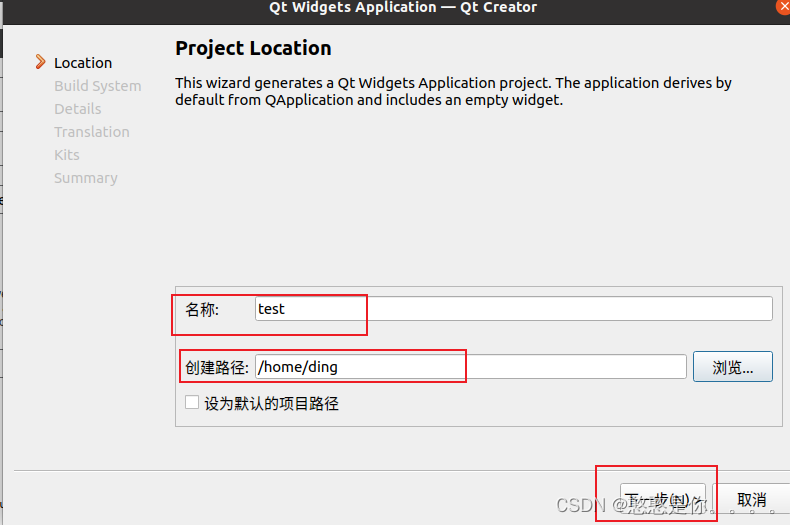Select the Kits wizard step
The width and height of the screenshot is (790, 525).
tap(67, 155)
